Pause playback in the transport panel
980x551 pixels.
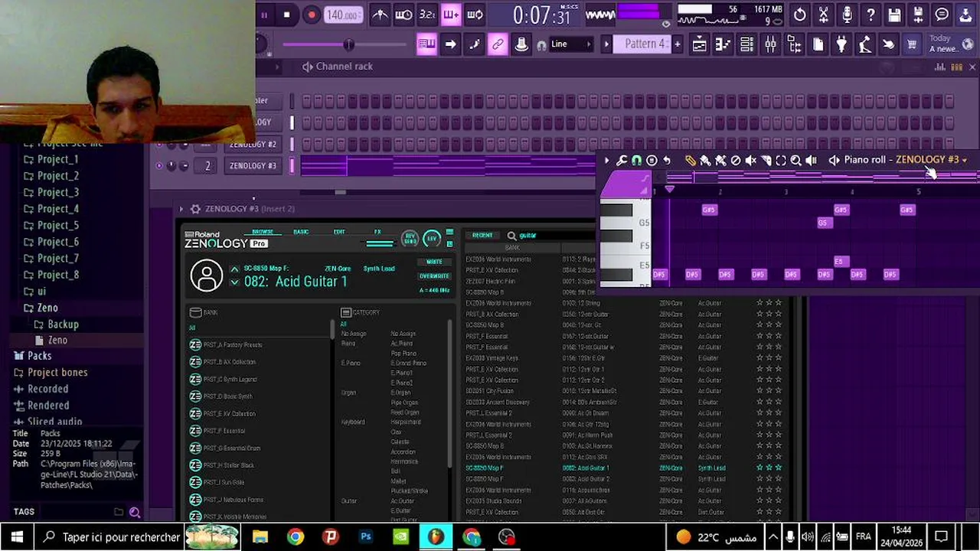[x=264, y=15]
